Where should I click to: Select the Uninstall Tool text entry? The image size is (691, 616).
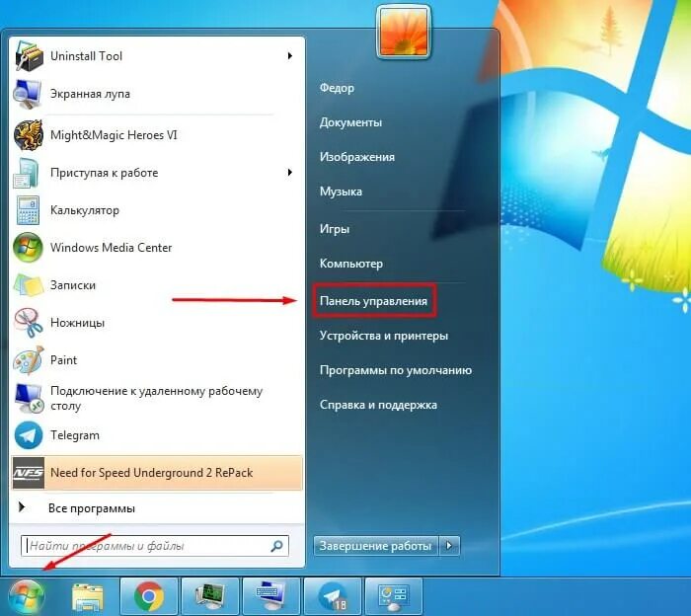[x=87, y=56]
